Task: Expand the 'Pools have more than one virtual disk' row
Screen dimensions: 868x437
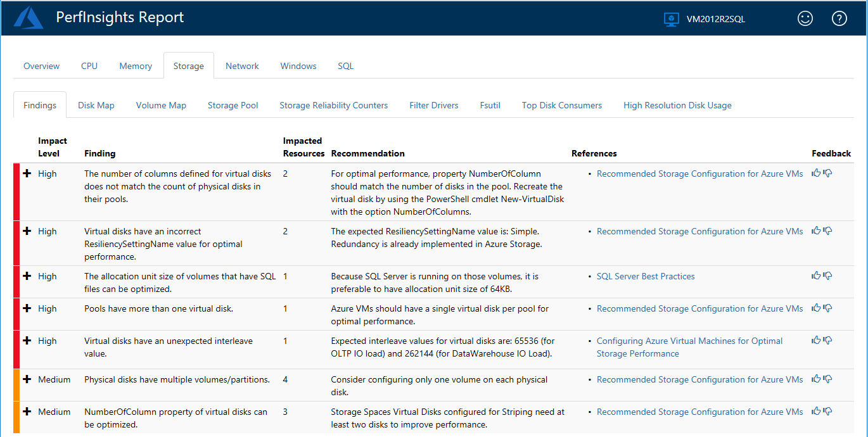Action: pyautogui.click(x=27, y=308)
